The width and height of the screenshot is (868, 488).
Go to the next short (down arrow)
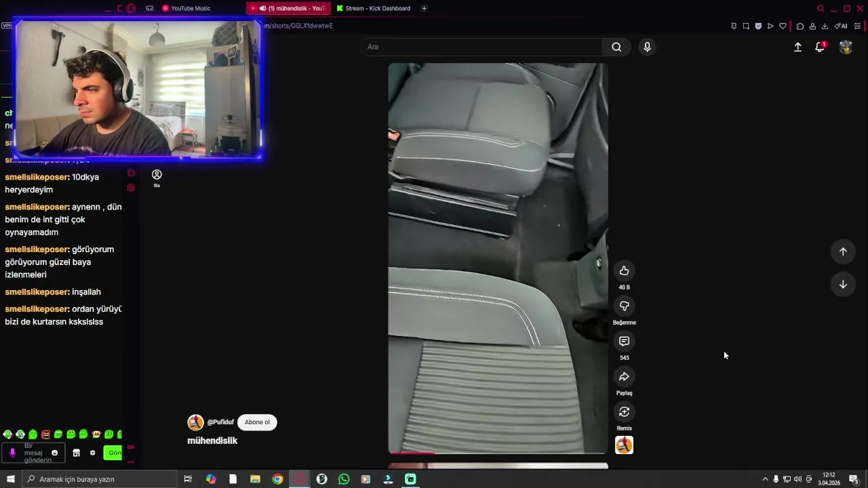click(843, 285)
